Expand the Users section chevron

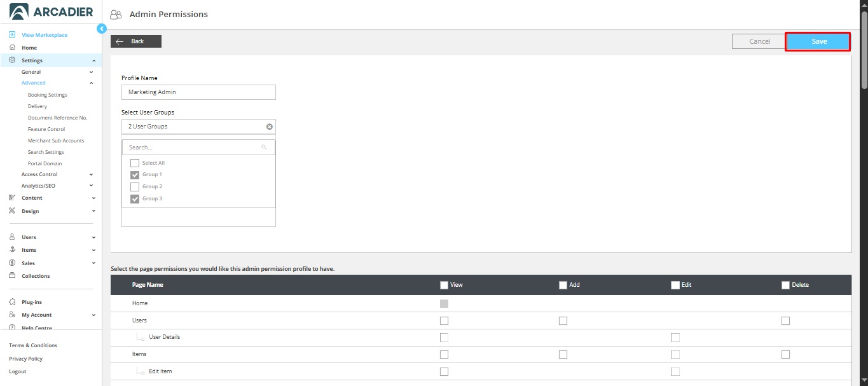click(x=93, y=237)
